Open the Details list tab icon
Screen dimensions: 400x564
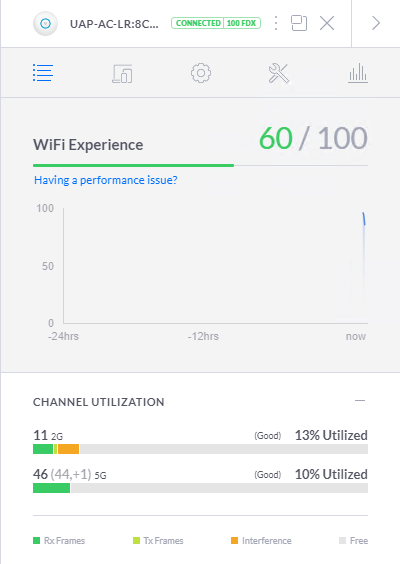(43, 73)
